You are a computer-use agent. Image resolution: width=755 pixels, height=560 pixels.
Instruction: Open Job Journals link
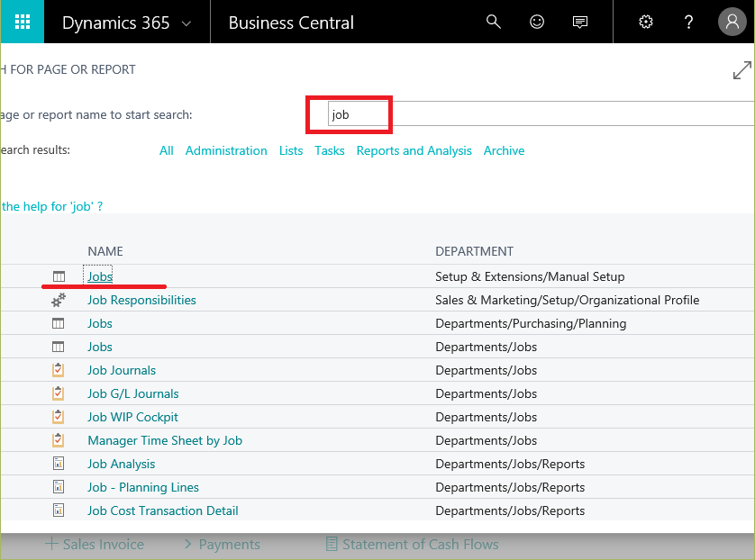tap(122, 370)
